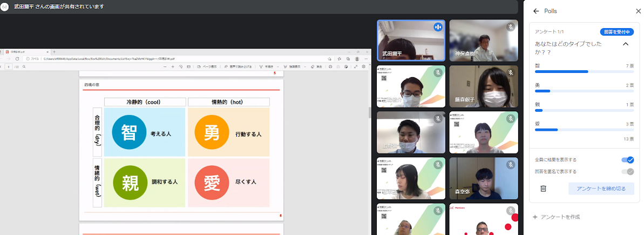The width and height of the screenshot is (644, 235).
Task: Select 神保直樹 video tile
Action: (x=484, y=41)
